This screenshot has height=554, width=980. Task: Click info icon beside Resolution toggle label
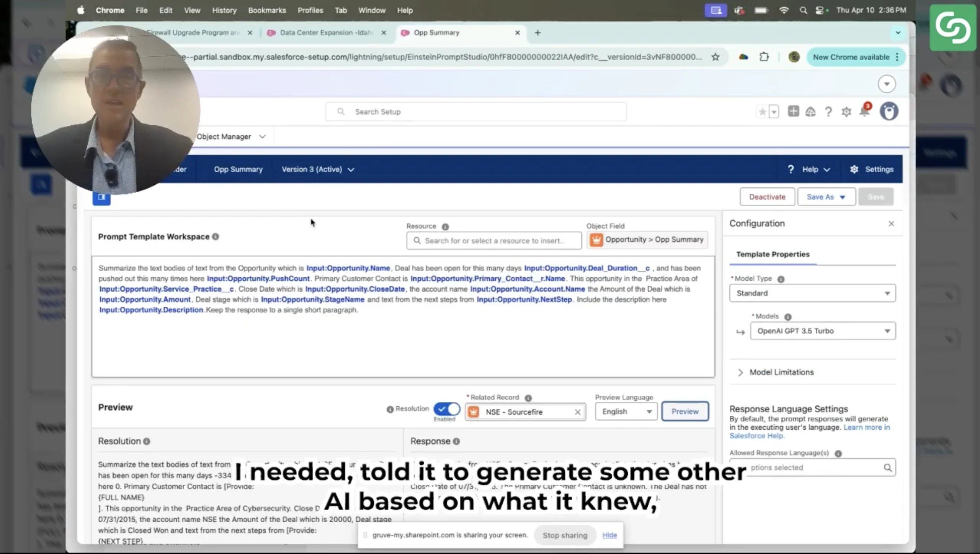[390, 410]
